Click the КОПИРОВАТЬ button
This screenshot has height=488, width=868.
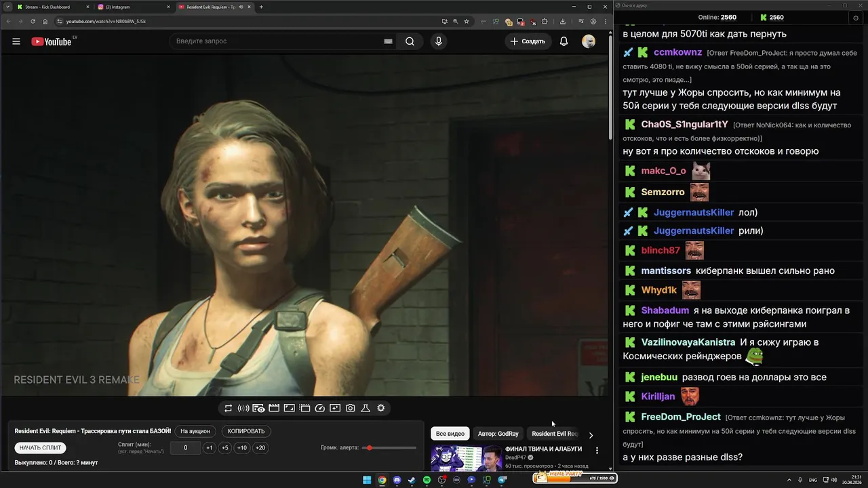point(246,431)
